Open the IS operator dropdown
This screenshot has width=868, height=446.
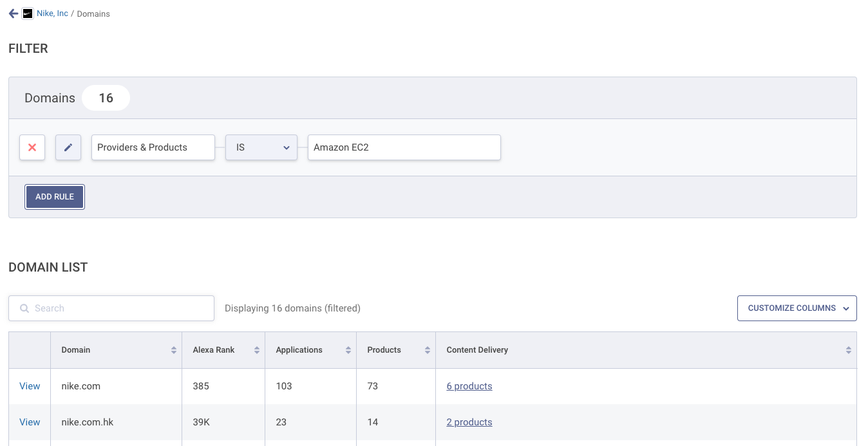coord(261,147)
